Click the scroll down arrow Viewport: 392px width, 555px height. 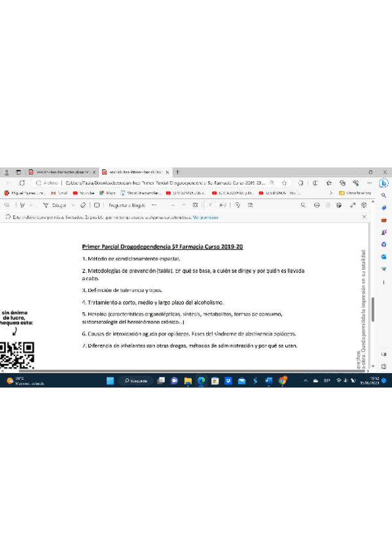[373, 367]
